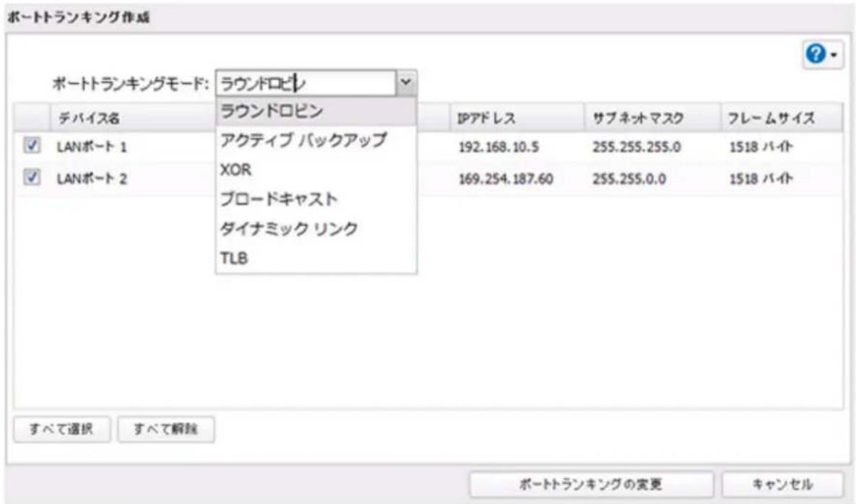Select the LANポート 2 device name
The image size is (856, 504).
92,178
